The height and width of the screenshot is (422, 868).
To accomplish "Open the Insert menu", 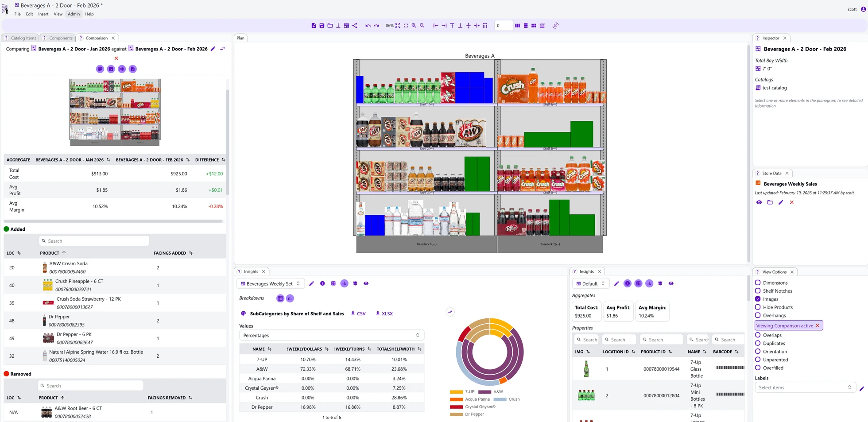I will click(x=43, y=14).
